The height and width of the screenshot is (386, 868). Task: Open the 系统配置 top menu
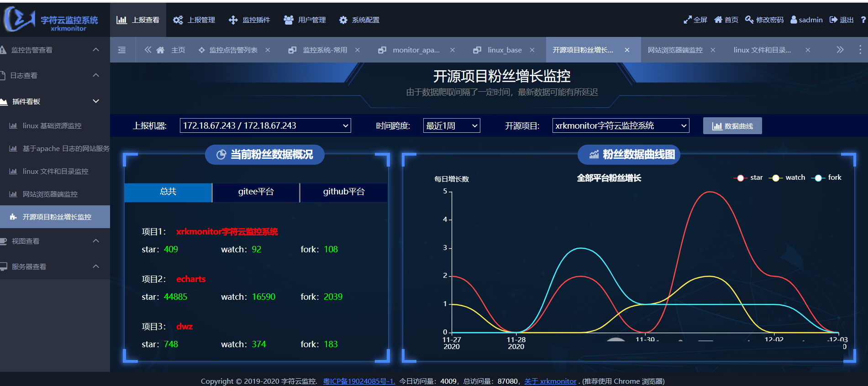[359, 20]
